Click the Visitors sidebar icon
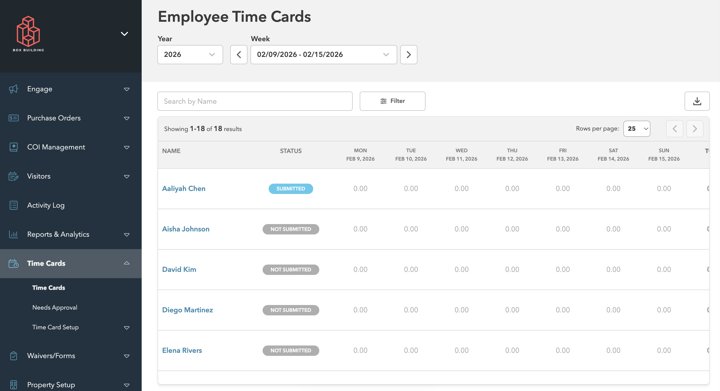This screenshot has width=720, height=391. coord(14,176)
